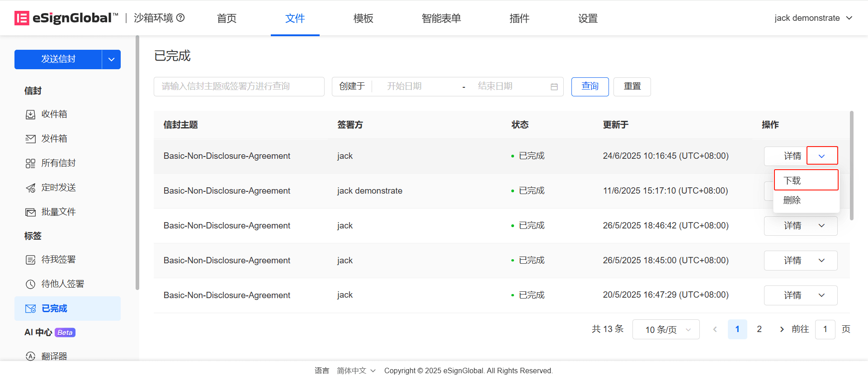Open the Inbox (收件箱) folder icon
Viewport: 868px width, 380px height.
(30, 114)
